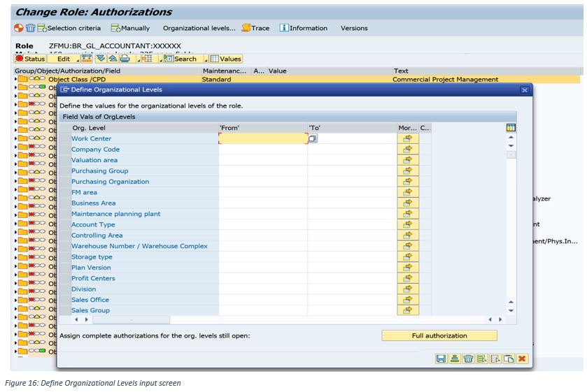Click the print icon in tree toolbar
This screenshot has width=587, height=392.
point(125,59)
